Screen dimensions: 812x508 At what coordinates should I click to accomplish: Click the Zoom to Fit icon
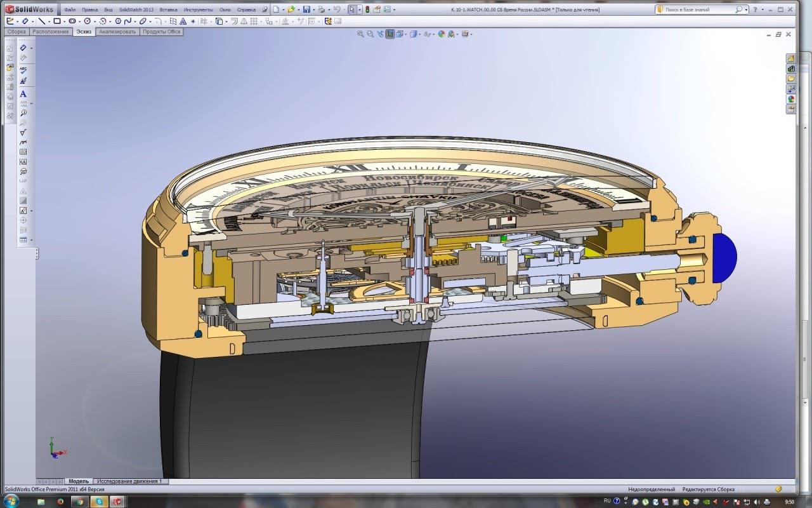[360, 34]
